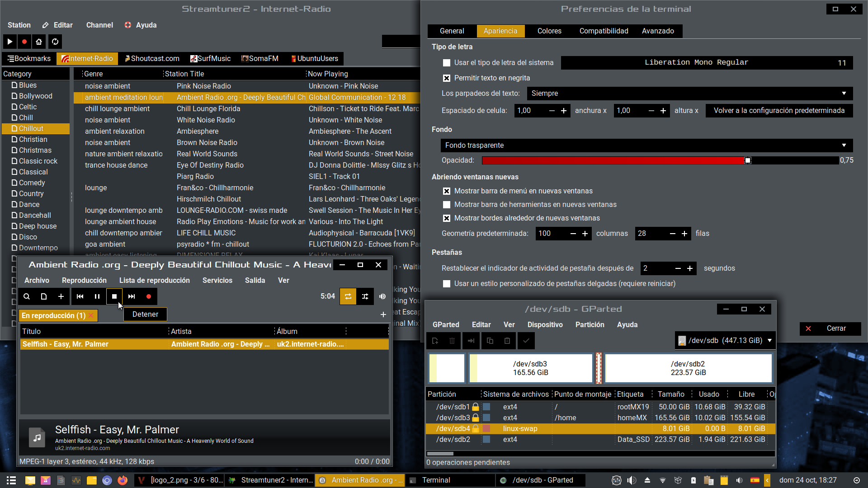Click the Liberation Mono Regular font button

(x=707, y=63)
